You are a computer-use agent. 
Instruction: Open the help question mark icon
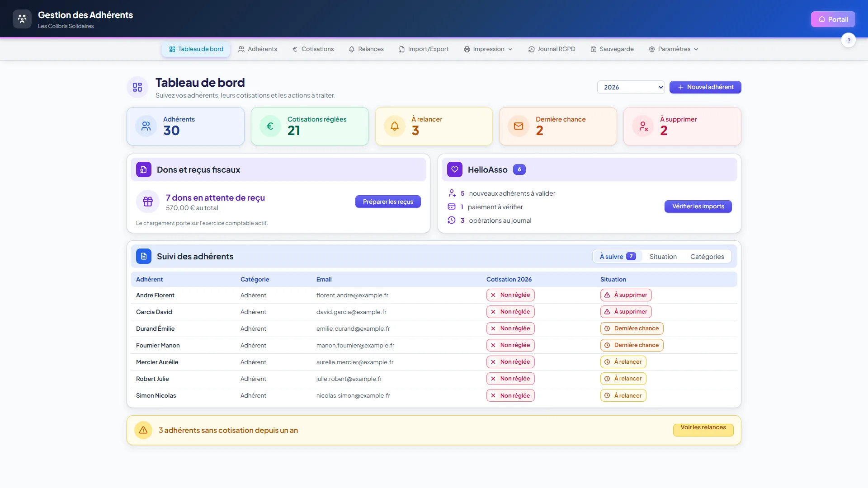tap(849, 40)
